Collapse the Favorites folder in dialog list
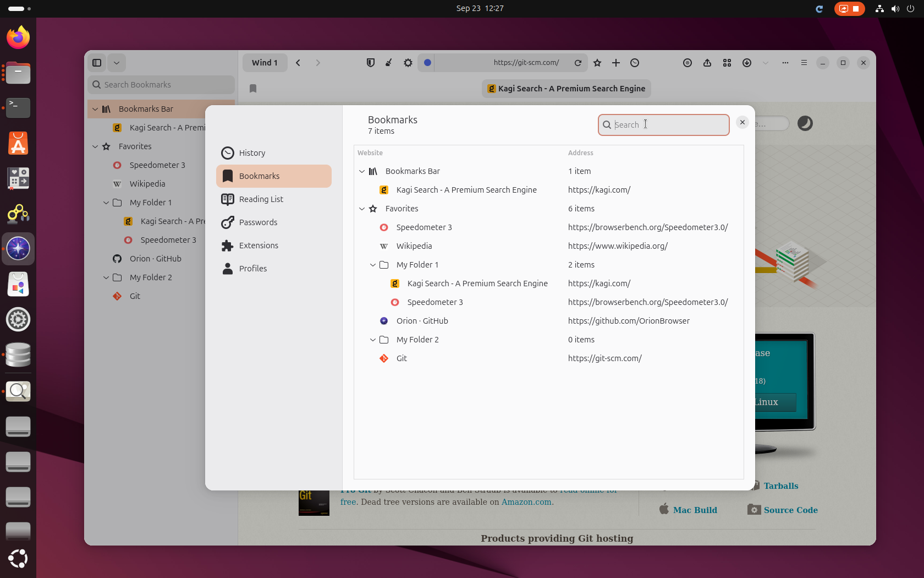Viewport: 924px width, 578px height. [x=362, y=209]
